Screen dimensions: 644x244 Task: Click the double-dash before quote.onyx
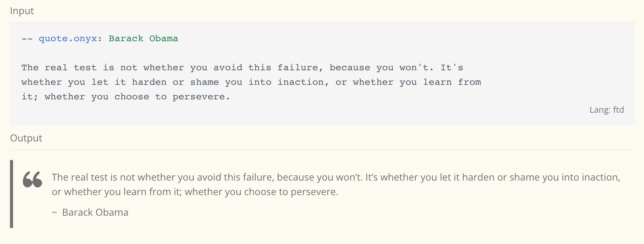[x=27, y=39]
